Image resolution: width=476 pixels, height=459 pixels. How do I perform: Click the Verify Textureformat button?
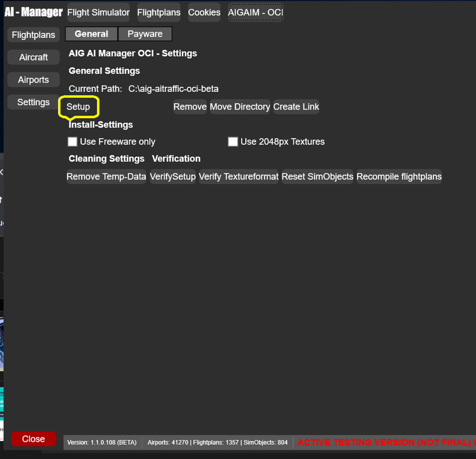pyautogui.click(x=239, y=177)
